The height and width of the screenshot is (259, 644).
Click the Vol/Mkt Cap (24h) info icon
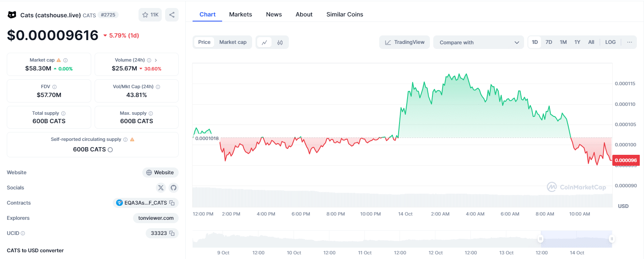pos(158,87)
